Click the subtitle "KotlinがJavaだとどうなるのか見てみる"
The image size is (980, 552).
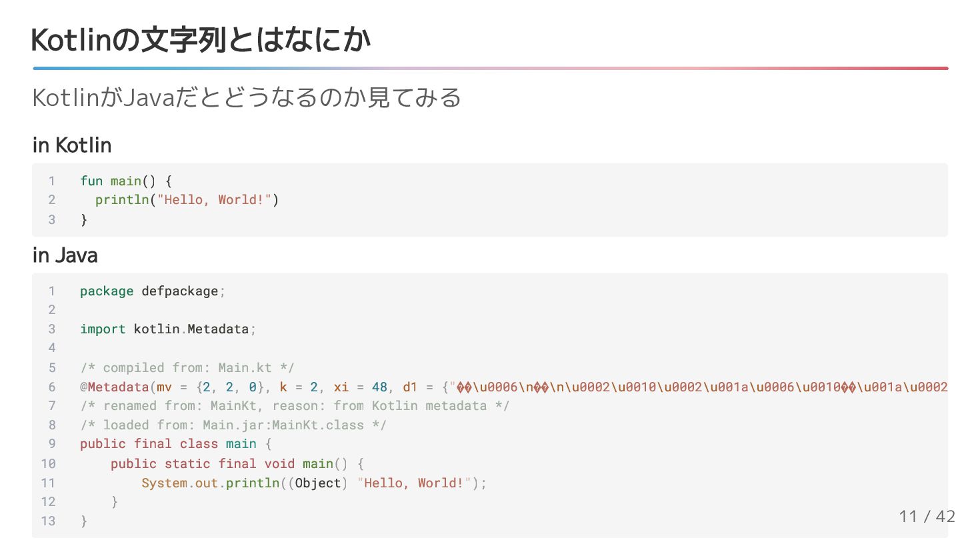coord(247,98)
